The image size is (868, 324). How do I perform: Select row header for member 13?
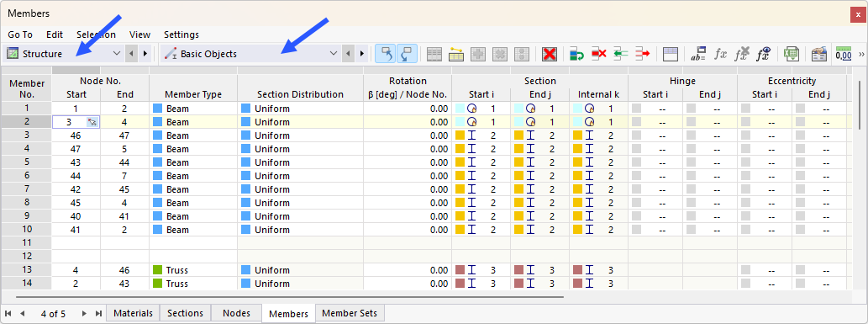(27, 270)
